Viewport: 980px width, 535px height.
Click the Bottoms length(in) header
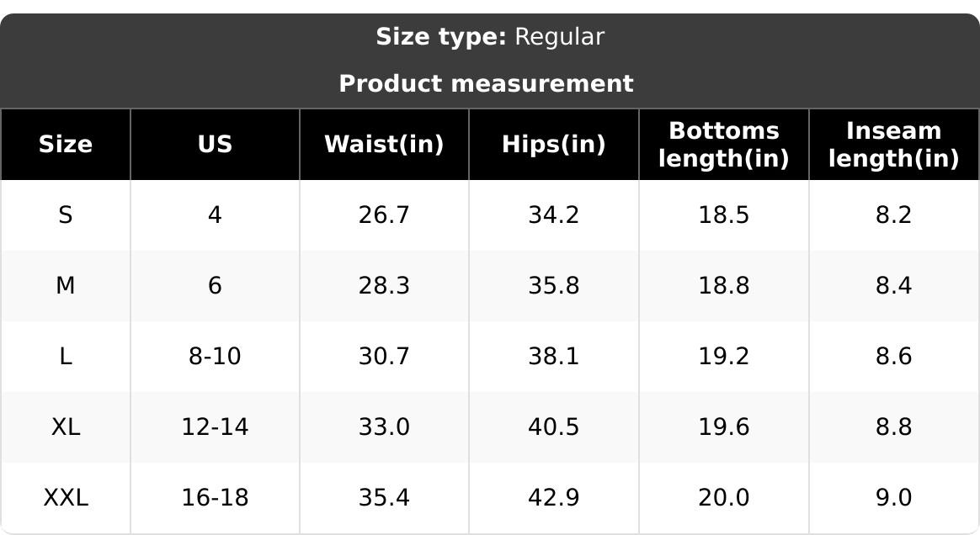pos(723,145)
